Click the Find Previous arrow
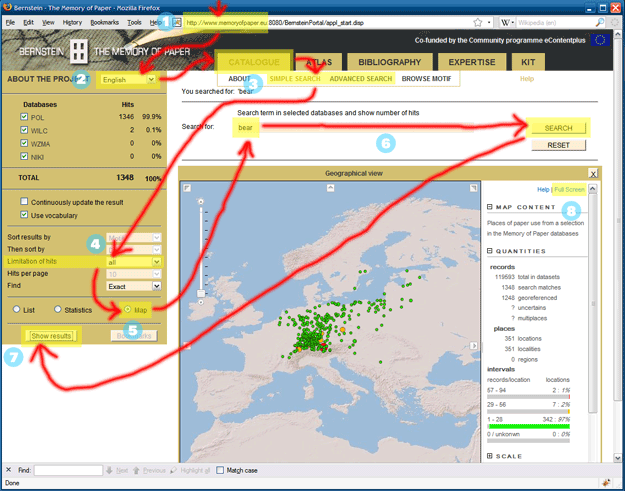 (x=136, y=470)
